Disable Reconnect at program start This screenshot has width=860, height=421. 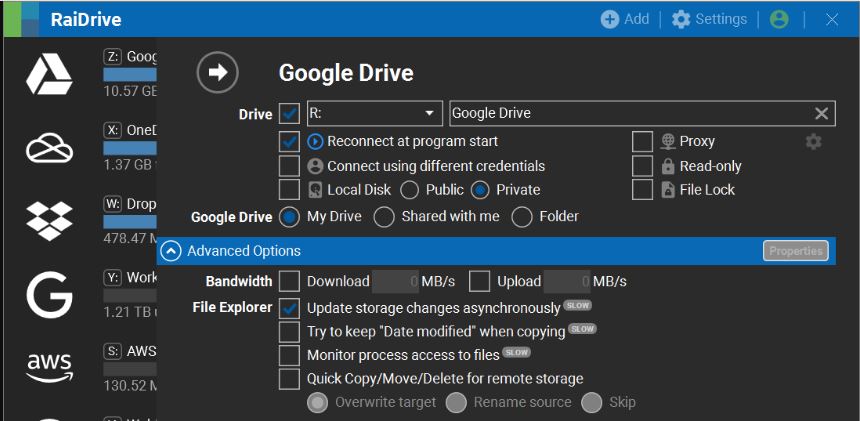click(289, 141)
